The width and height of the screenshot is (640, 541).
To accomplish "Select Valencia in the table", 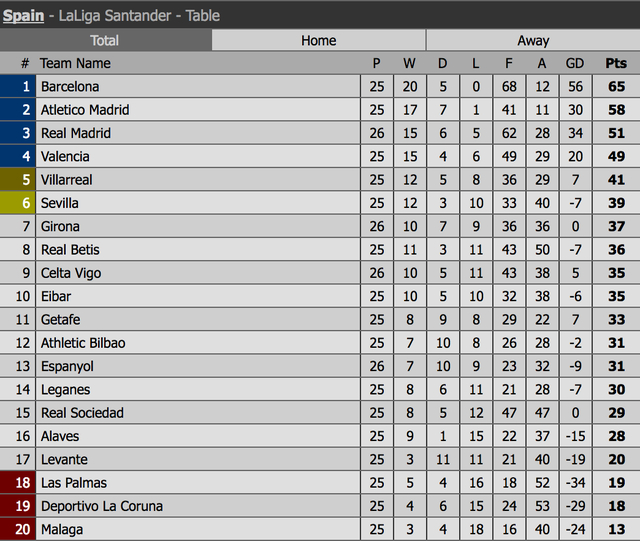I will pos(65,157).
